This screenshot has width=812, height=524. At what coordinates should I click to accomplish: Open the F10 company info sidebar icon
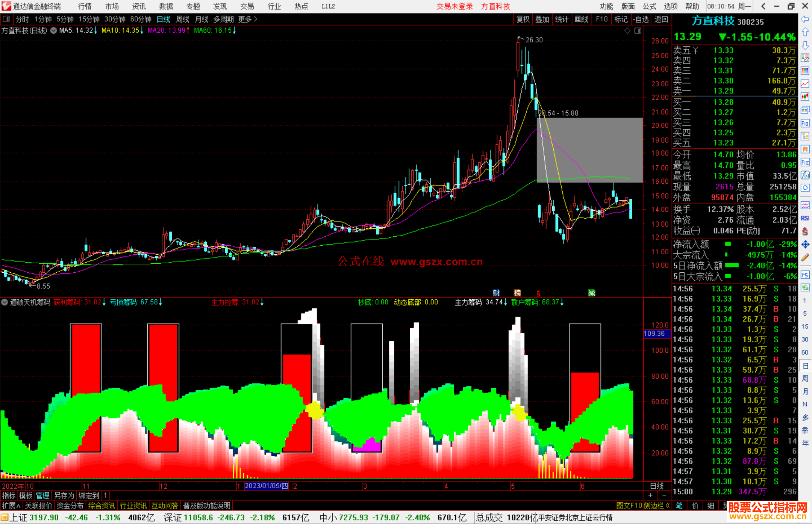point(805,124)
